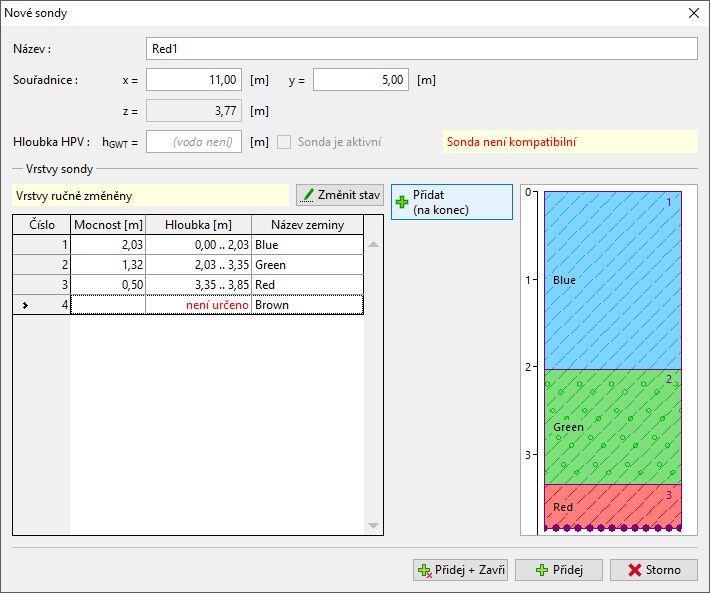
Task: Click the x coordinate field 11,00
Action: tap(194, 80)
